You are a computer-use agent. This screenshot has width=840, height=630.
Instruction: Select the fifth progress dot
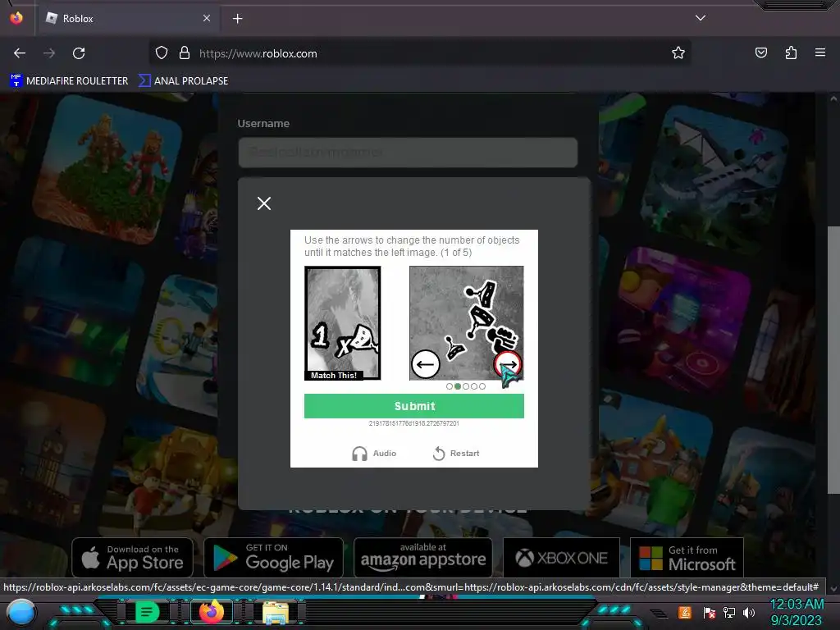(482, 386)
